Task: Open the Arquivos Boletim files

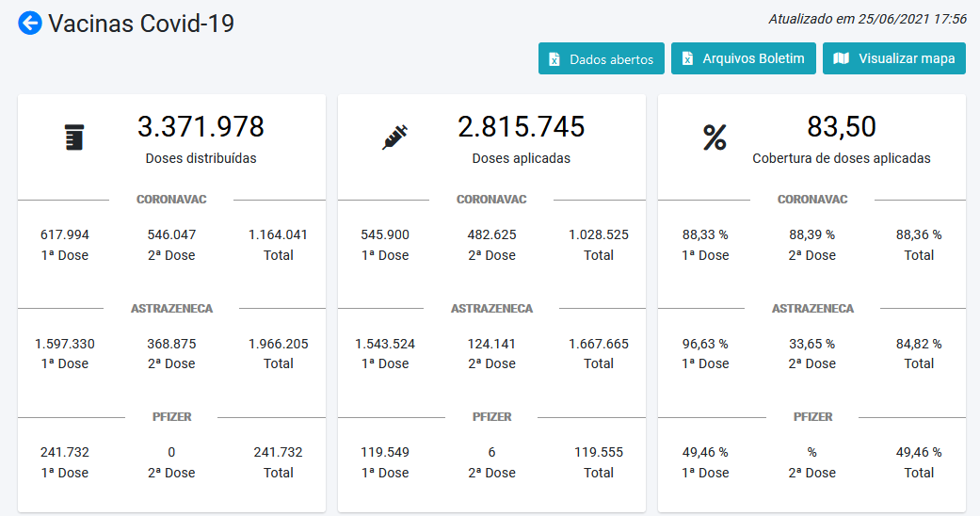Action: point(744,58)
